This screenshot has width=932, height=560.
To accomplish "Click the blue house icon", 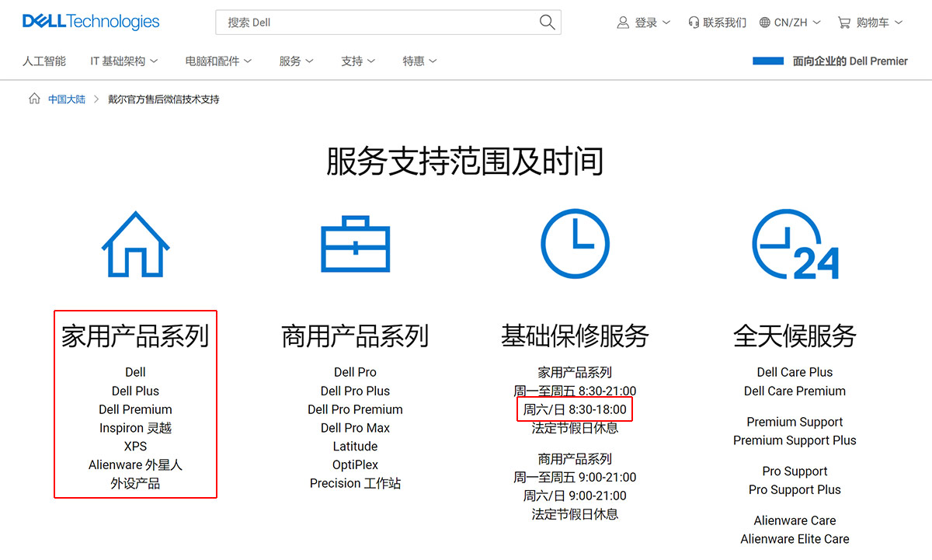I will 135,245.
